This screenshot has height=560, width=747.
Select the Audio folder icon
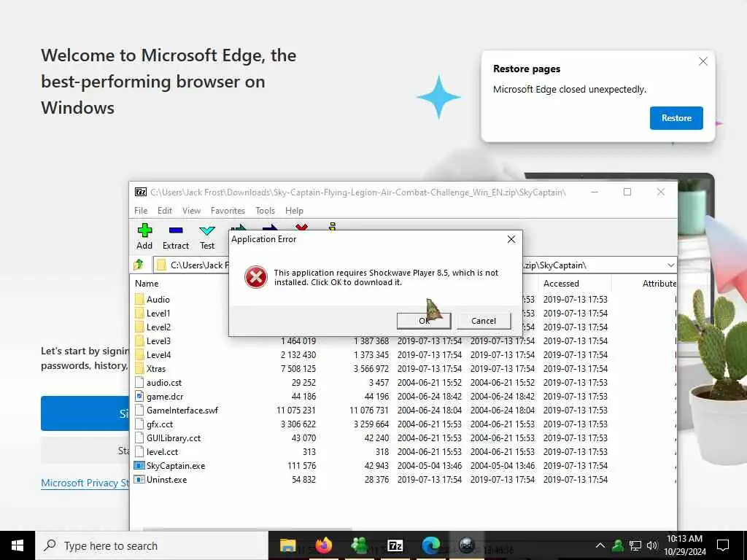coord(139,299)
